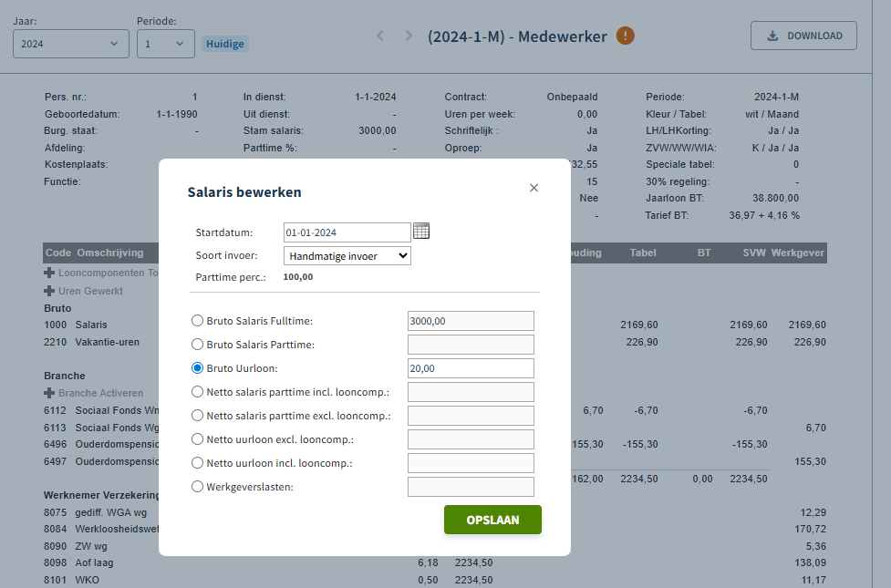Select Werkgeverslasten radio button
Image resolution: width=891 pixels, height=588 pixels.
click(x=197, y=487)
